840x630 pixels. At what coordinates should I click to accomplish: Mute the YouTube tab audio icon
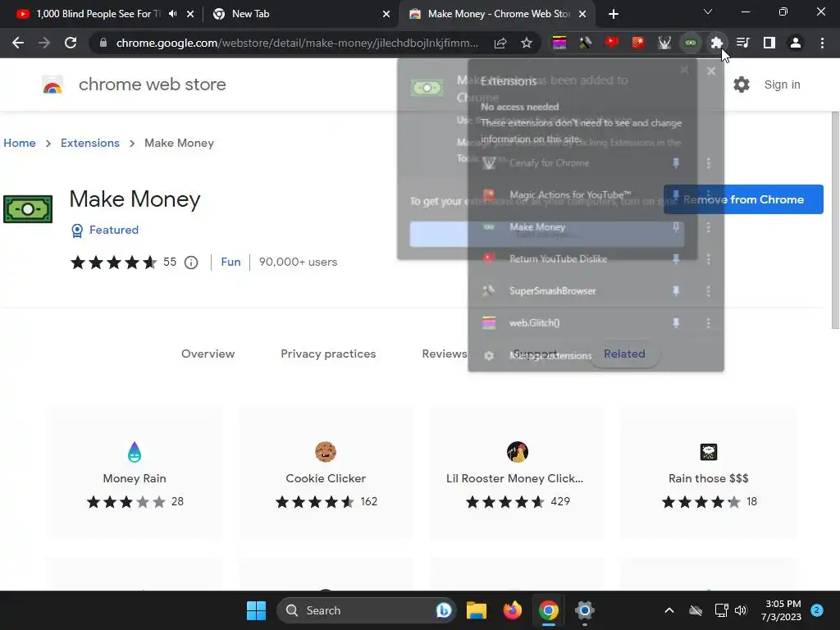tap(172, 14)
